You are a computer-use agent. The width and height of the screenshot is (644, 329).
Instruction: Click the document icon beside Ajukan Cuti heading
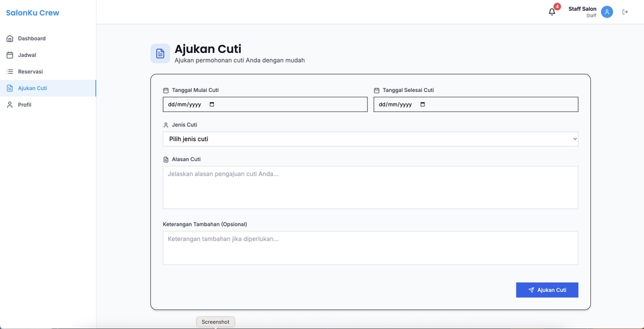pyautogui.click(x=160, y=54)
